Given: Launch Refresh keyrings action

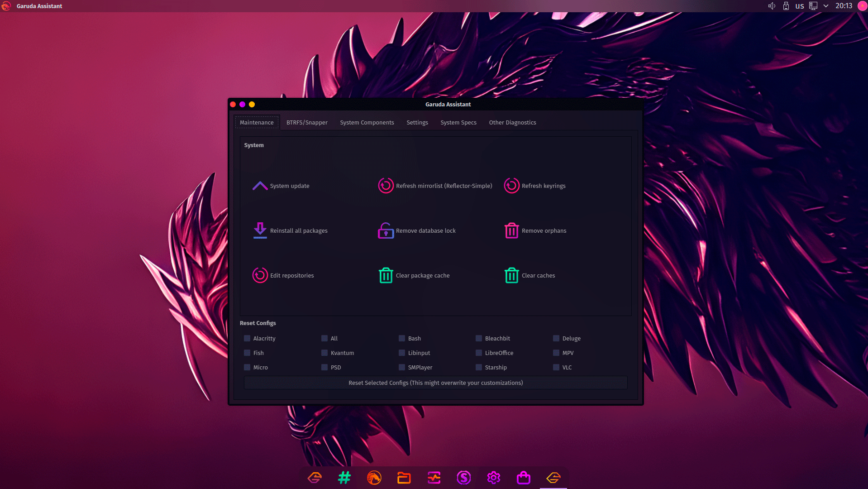Looking at the screenshot, I should click(x=534, y=186).
